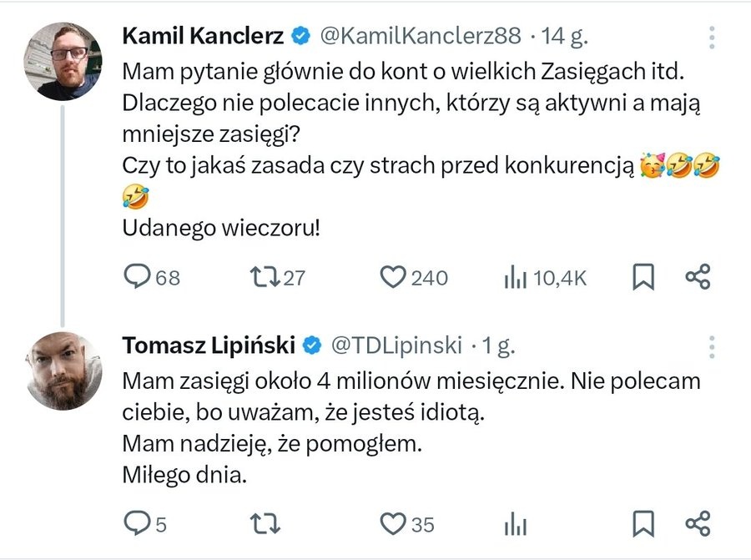Like Kamil Kanclerz's tweet
The image size is (751, 560).
tap(392, 278)
